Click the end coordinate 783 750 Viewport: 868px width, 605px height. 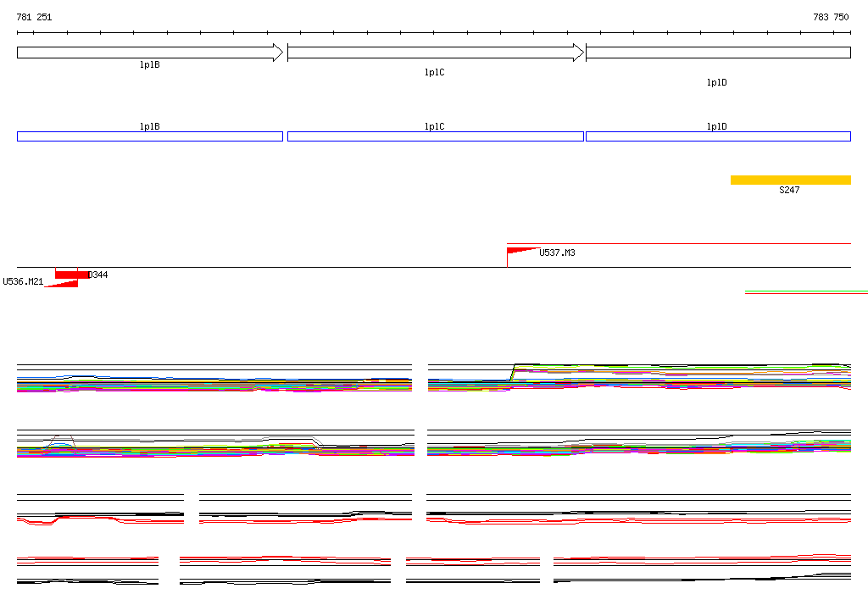point(831,17)
